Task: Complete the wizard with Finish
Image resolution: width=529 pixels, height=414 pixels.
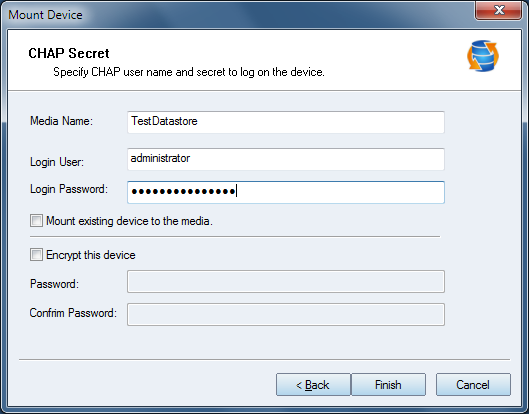Action: tap(388, 385)
